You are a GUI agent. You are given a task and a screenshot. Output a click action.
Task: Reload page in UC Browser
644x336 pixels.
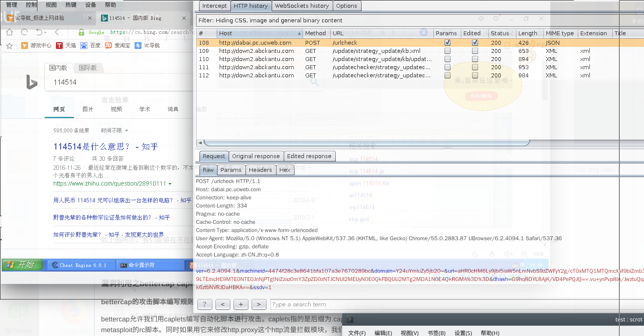point(25,32)
